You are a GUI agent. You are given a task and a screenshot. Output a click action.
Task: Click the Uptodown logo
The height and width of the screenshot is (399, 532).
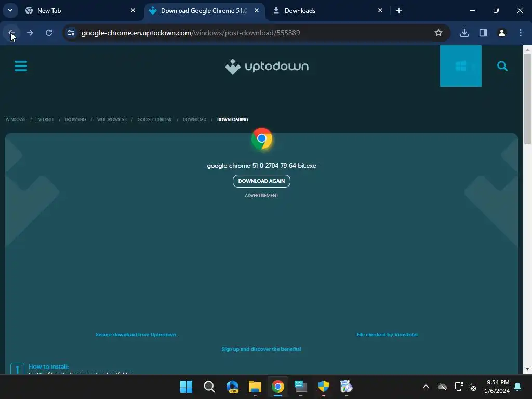point(267,66)
